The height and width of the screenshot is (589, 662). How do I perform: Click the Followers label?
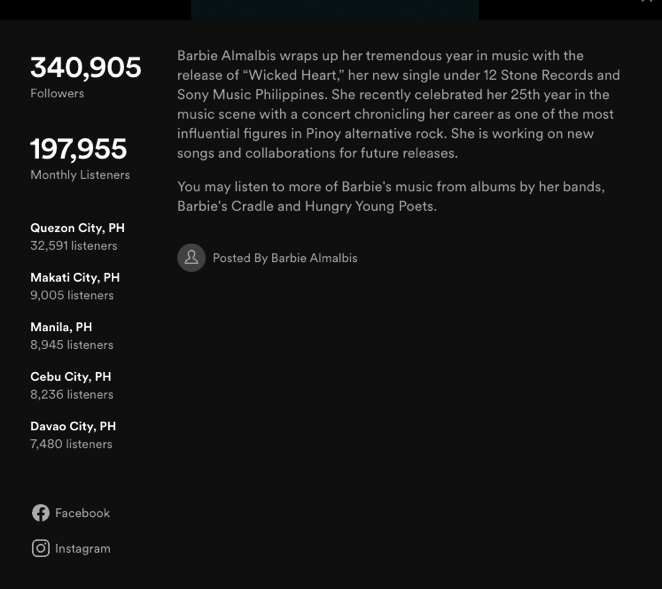pyautogui.click(x=57, y=93)
